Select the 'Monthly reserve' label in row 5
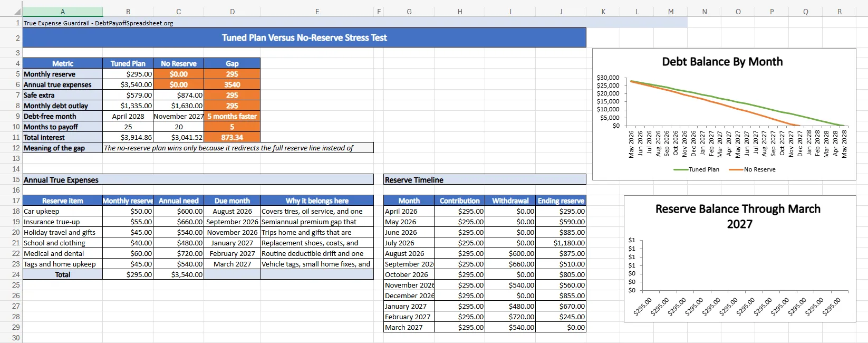The height and width of the screenshot is (343, 868). tap(63, 74)
